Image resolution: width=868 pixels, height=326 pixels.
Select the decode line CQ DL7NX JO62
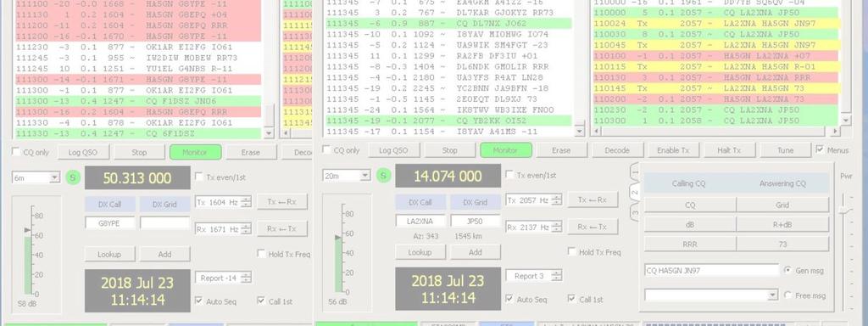449,24
